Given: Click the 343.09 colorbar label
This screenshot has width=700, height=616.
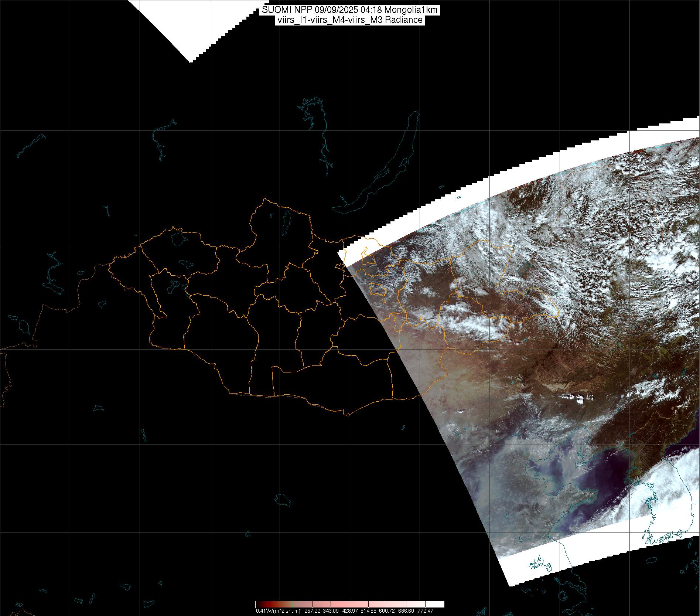Looking at the screenshot, I should [331, 611].
